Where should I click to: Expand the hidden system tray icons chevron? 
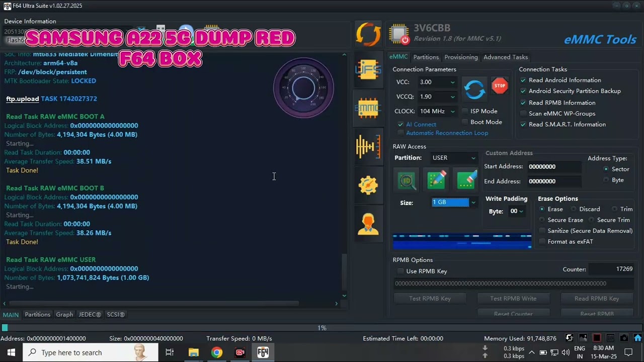point(531,352)
